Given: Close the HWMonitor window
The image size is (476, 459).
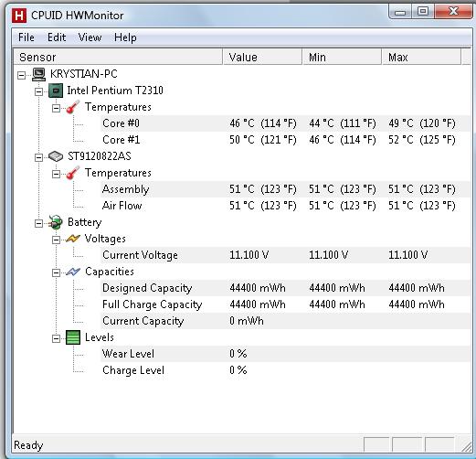Looking at the screenshot, I should coord(453,12).
